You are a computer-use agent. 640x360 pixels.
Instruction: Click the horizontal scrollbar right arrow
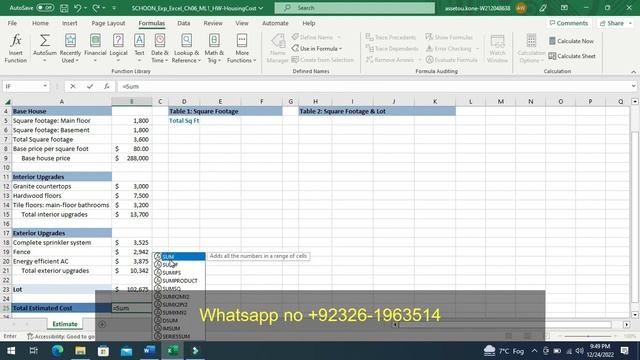[627, 324]
